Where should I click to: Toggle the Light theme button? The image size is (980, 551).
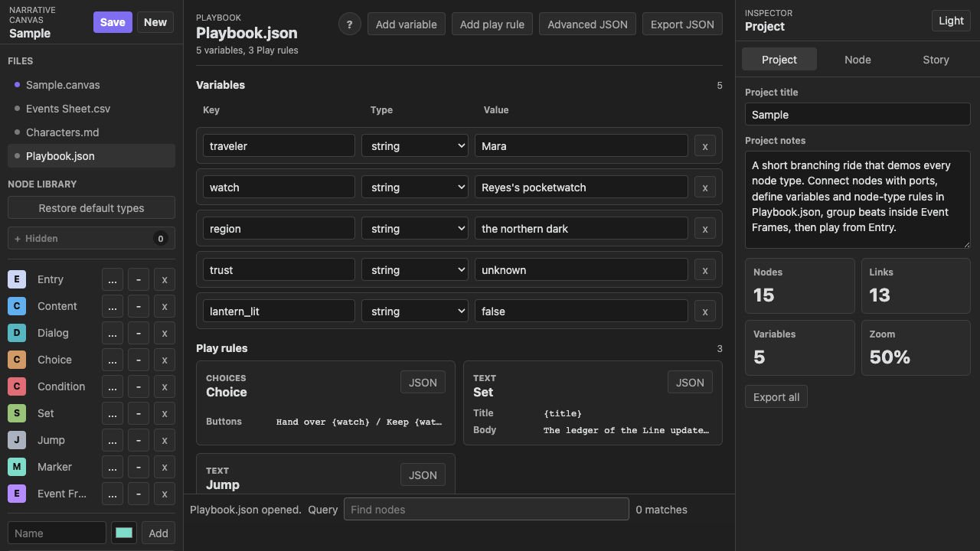pyautogui.click(x=951, y=21)
